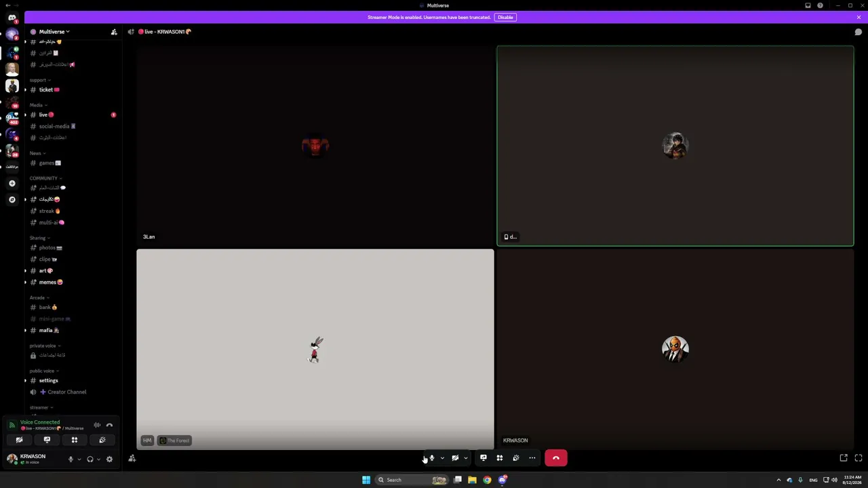Disconnect using the red hang-up button
Viewport: 868px width, 488px height.
(556, 458)
